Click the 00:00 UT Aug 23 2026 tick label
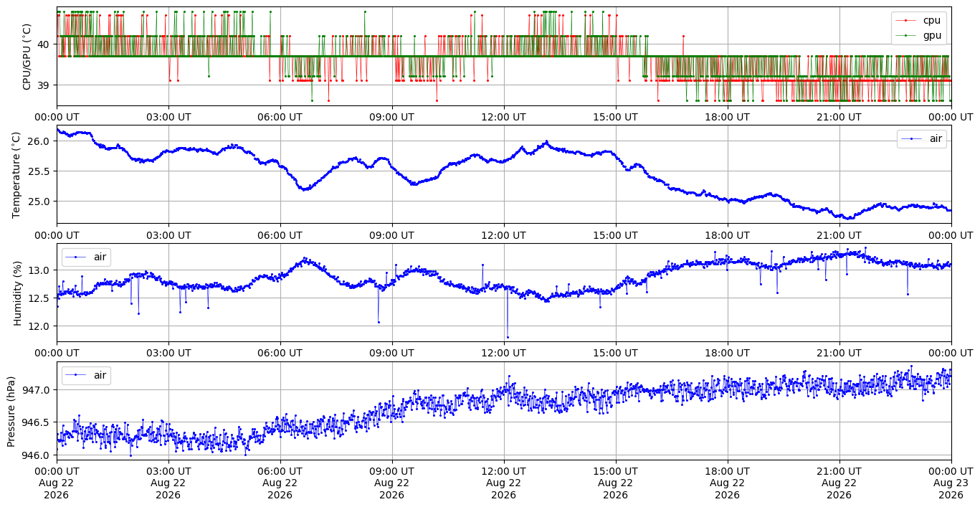 [951, 483]
